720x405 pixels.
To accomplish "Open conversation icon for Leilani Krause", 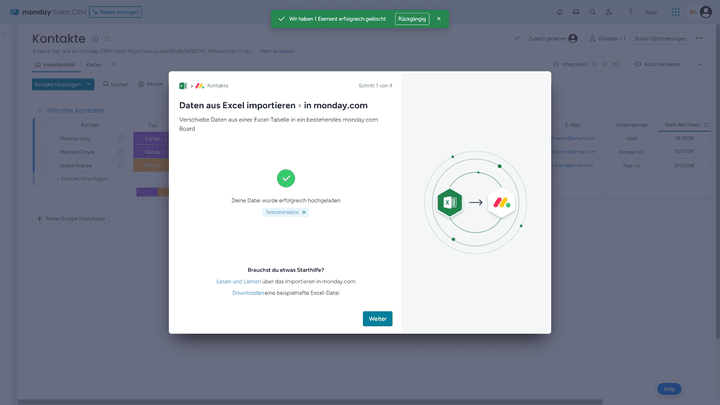I will (x=121, y=165).
